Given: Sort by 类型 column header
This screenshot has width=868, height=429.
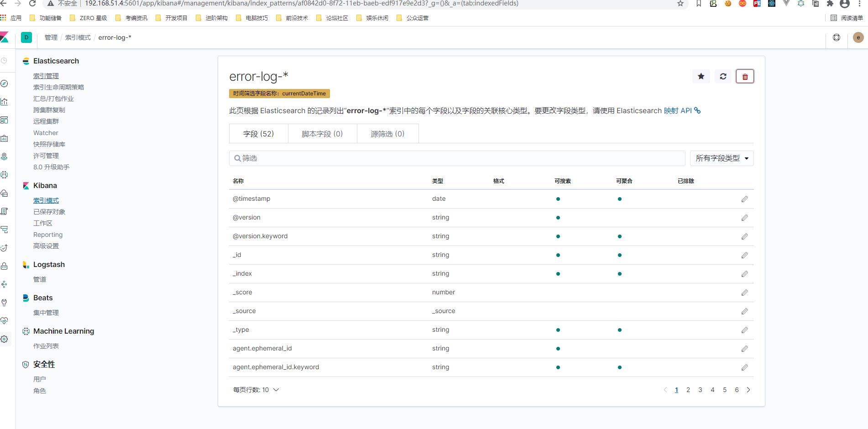Looking at the screenshot, I should pos(438,181).
